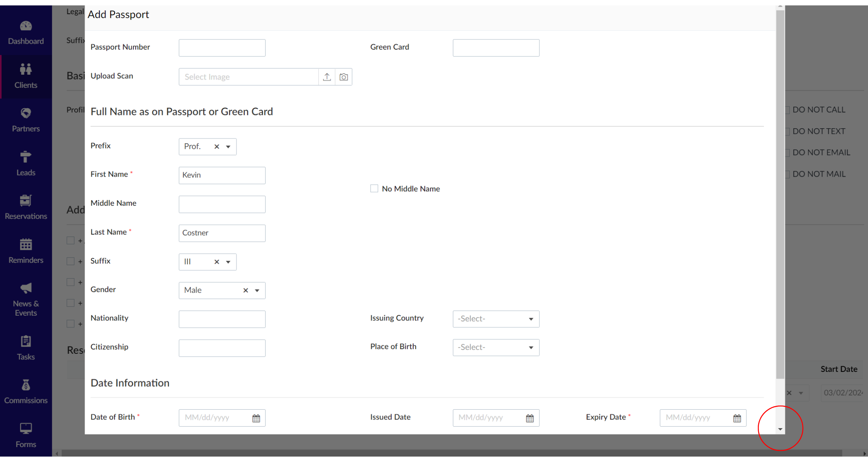This screenshot has width=868, height=462.
Task: Click the camera capture icon
Action: tap(344, 77)
